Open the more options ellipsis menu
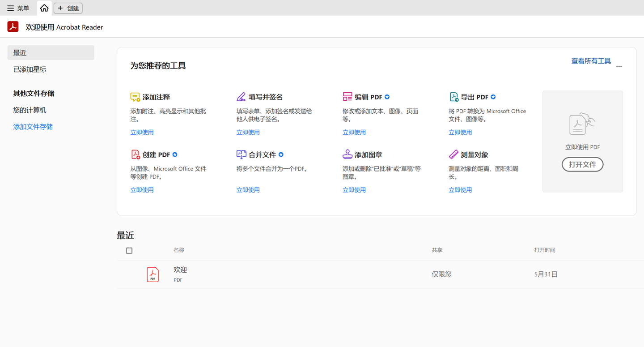Image resolution: width=644 pixels, height=347 pixels. click(619, 66)
